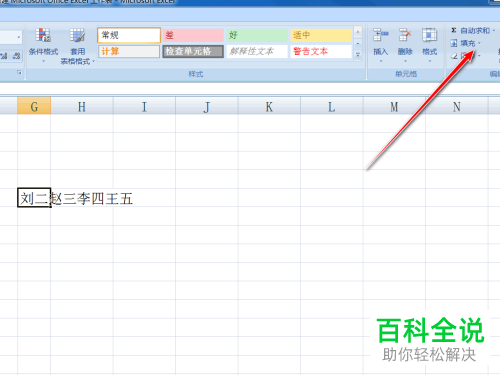
Task: Apply the 常规 cell style
Action: tap(129, 35)
